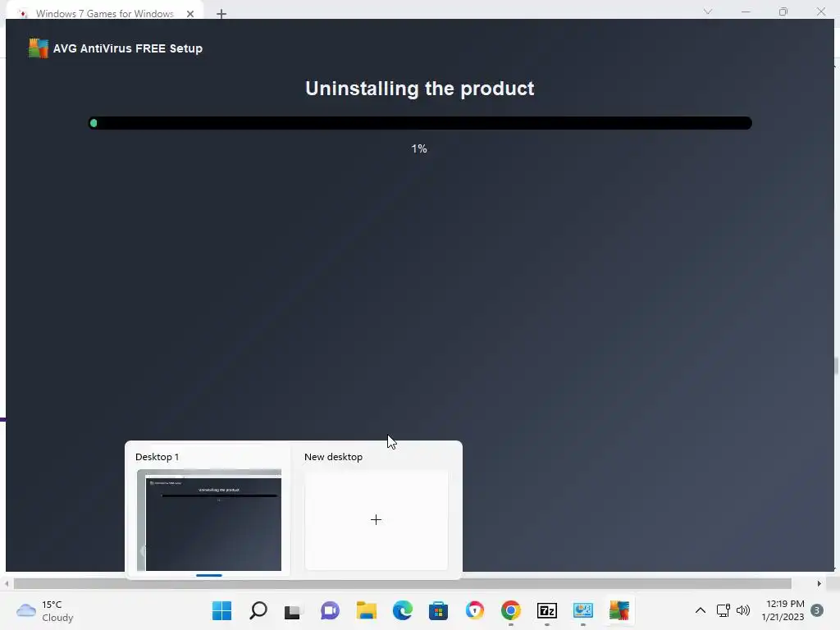Close the Chrome window
The height and width of the screenshot is (630, 840).
pos(820,11)
